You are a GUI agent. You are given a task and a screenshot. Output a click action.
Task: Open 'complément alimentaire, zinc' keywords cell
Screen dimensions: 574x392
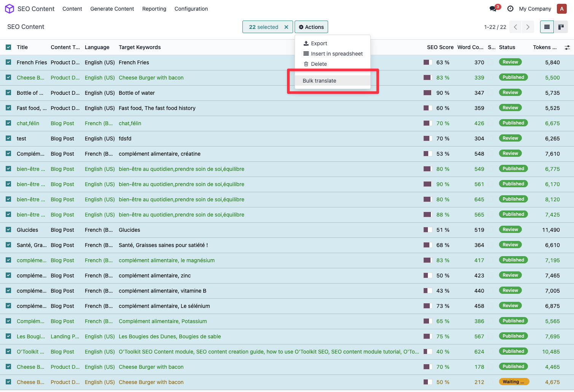[x=155, y=276]
